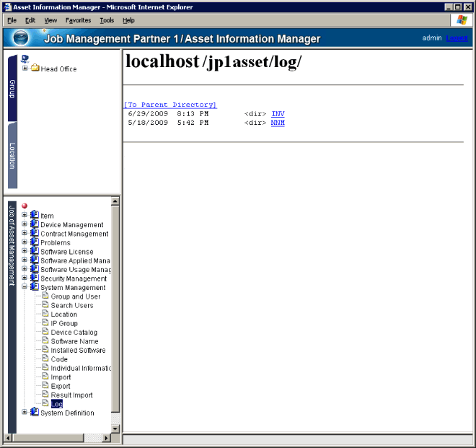Click the Problems book icon

click(35, 242)
